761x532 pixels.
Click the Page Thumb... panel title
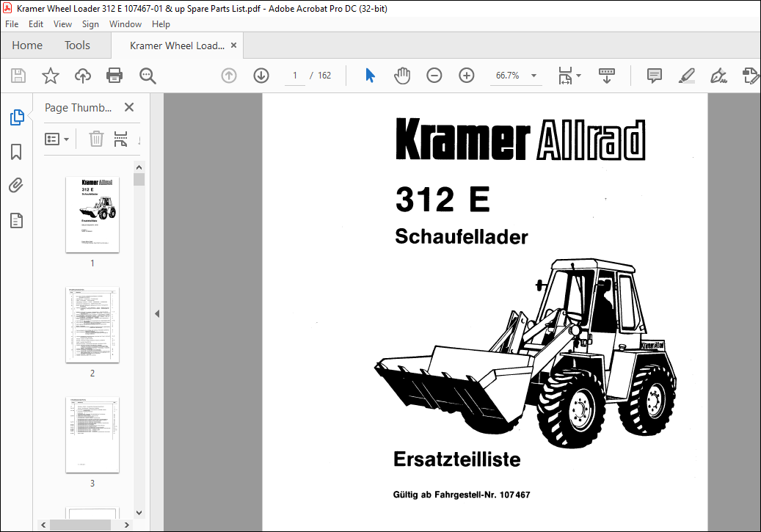(x=78, y=108)
